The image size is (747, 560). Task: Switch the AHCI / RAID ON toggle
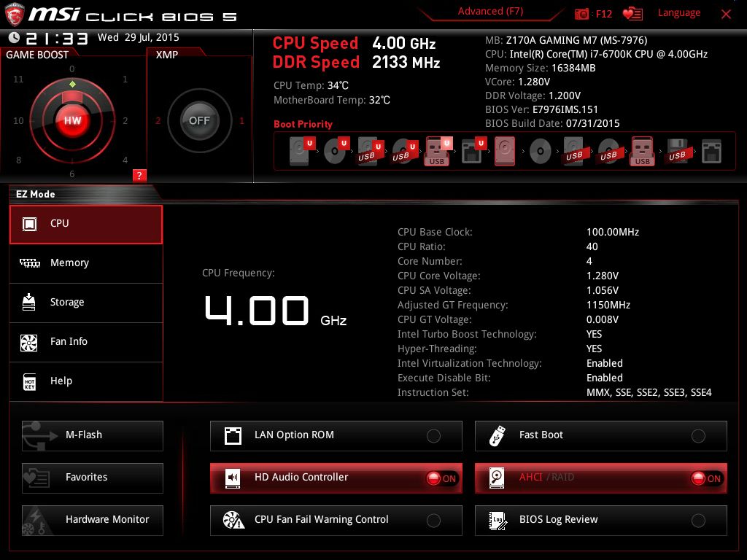point(706,478)
